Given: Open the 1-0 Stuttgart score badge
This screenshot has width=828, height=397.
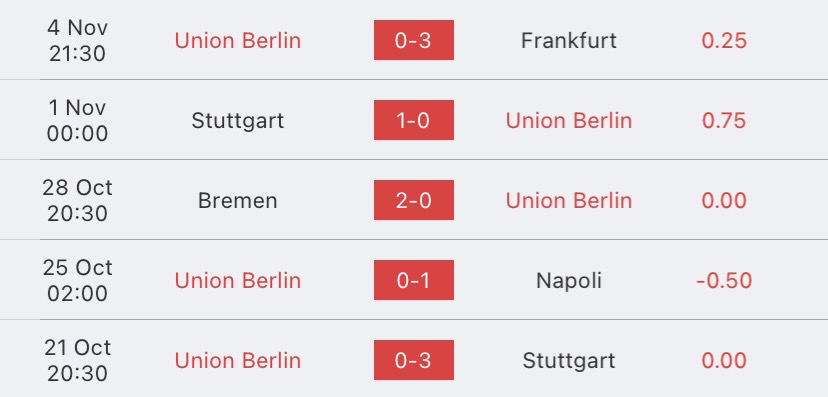Looking at the screenshot, I should click(413, 120).
